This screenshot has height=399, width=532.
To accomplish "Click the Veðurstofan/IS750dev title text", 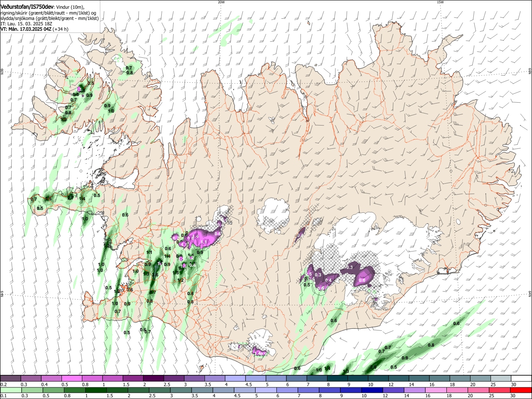I will (27, 7).
